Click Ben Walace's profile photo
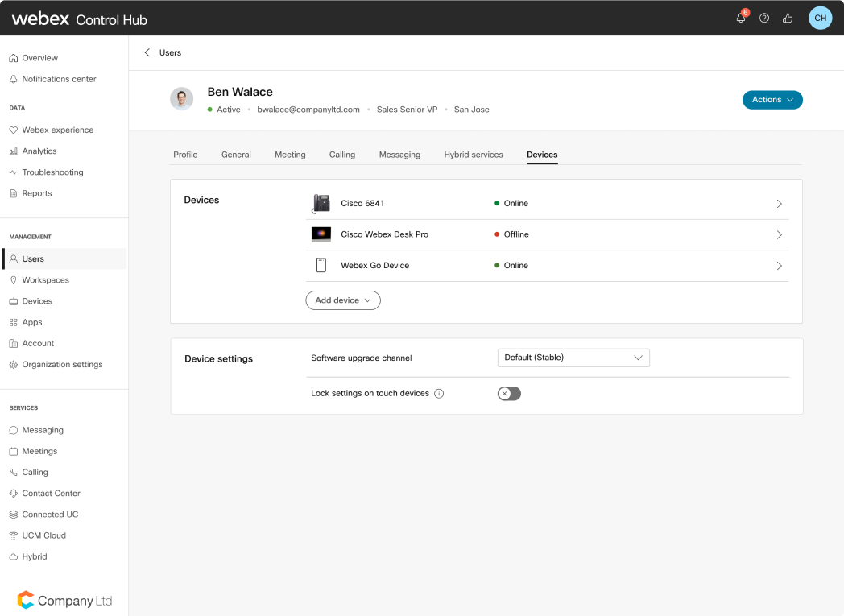The width and height of the screenshot is (844, 616). coord(181,99)
